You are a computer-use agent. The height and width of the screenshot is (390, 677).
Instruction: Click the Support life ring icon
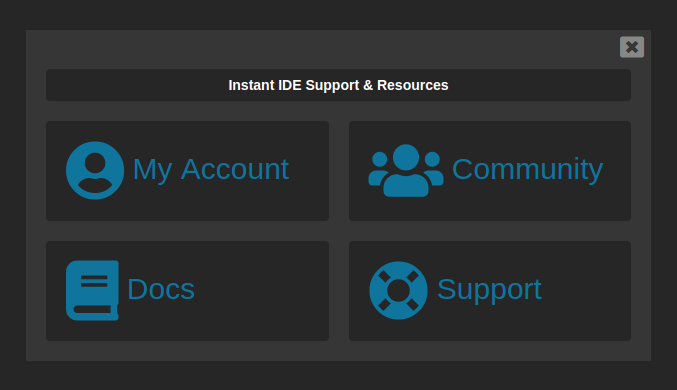[x=398, y=290]
